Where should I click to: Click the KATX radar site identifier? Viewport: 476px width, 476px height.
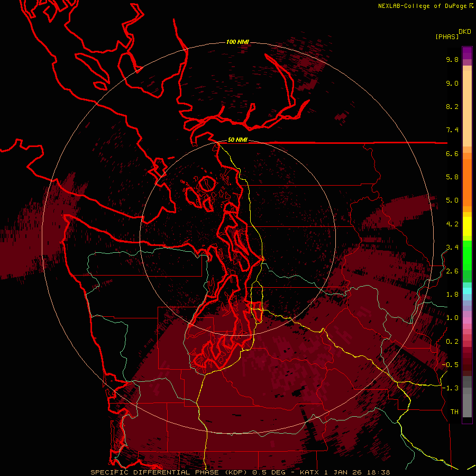(309, 472)
